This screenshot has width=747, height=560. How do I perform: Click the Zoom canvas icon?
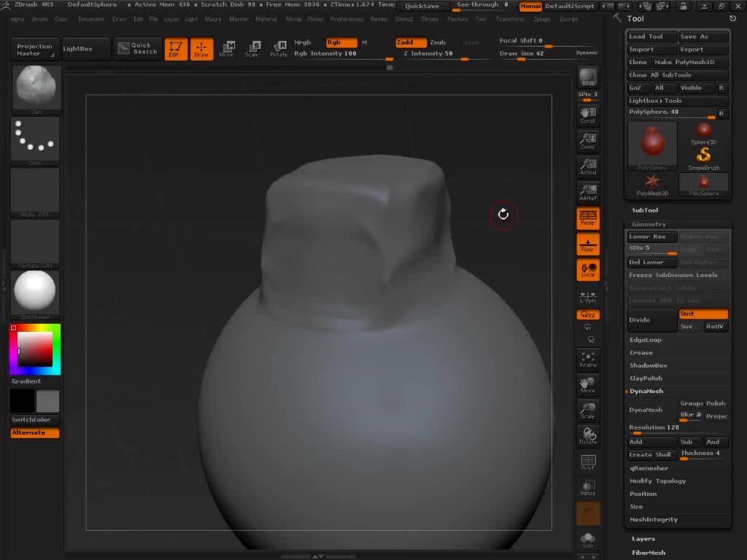[588, 141]
